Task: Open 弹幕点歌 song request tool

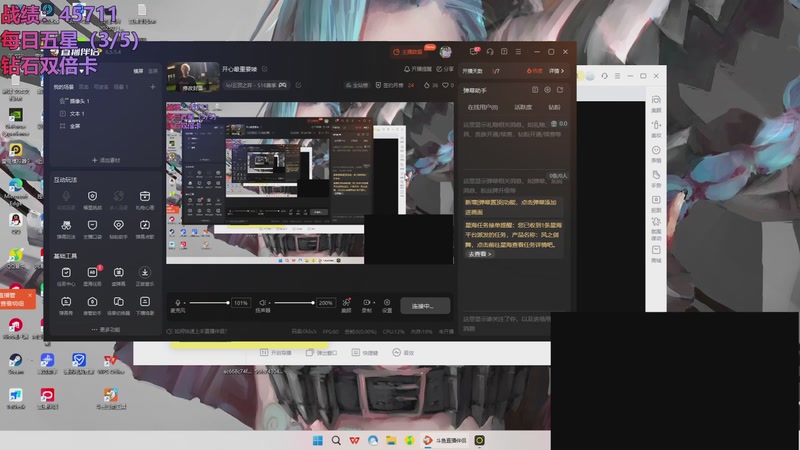Action: click(145, 229)
